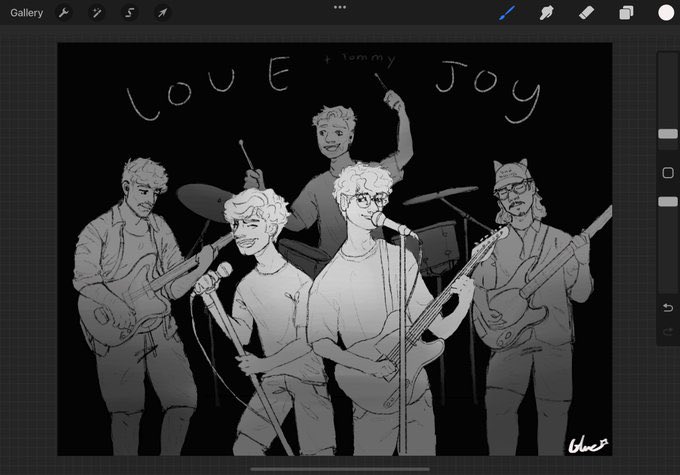The height and width of the screenshot is (475, 680).
Task: Select the Smudge tool
Action: point(546,13)
